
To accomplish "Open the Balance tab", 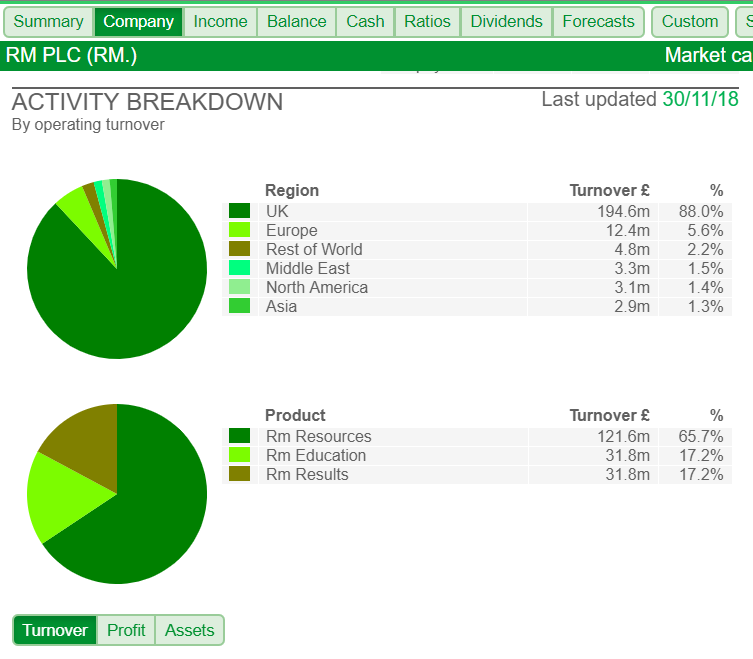I will coord(296,22).
